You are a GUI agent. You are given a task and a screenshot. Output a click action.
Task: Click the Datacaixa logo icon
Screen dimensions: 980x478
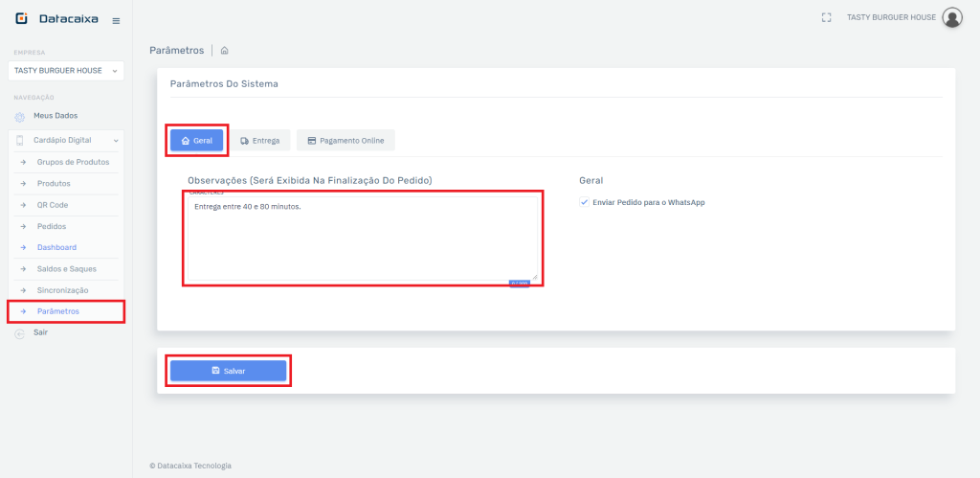21,19
